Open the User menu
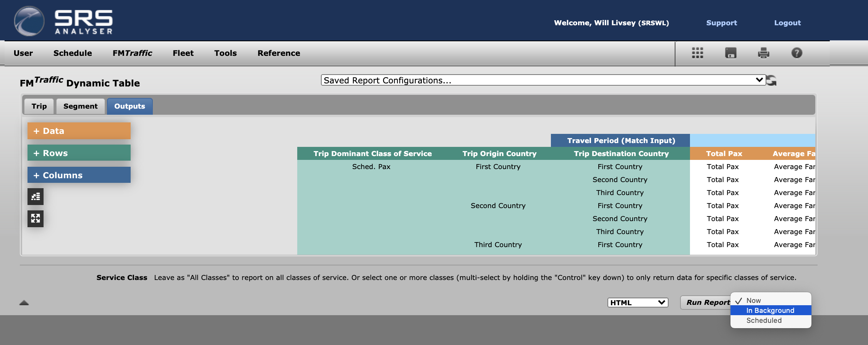This screenshot has height=345, width=868. 23,53
